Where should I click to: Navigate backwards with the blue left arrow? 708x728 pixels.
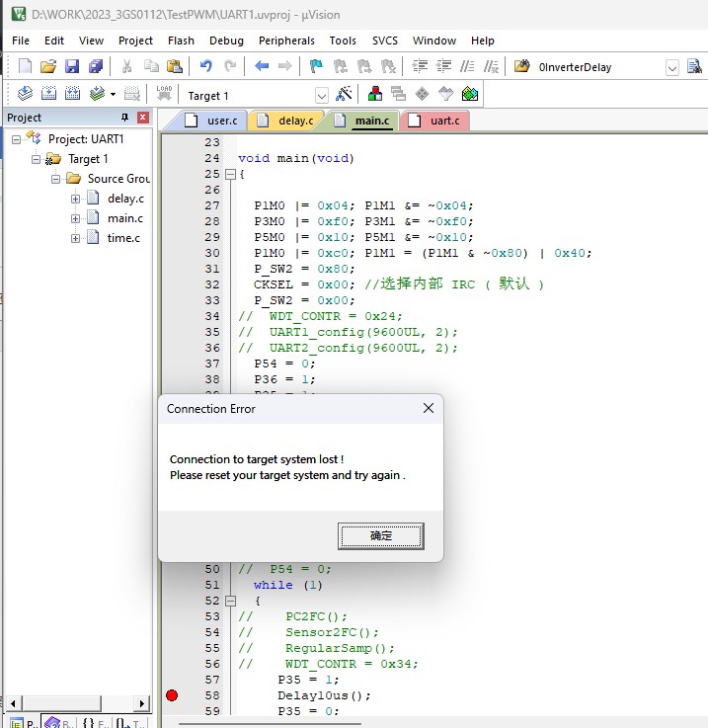point(262,66)
